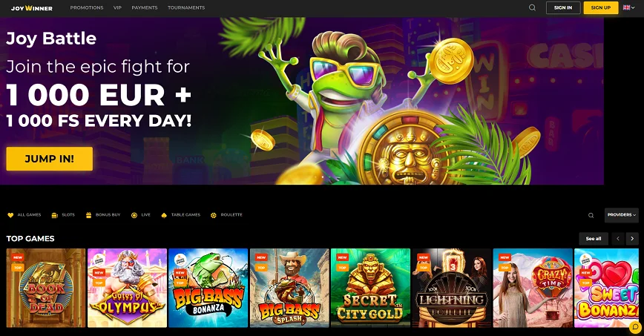Open the Tournaments menu item

click(x=186, y=7)
